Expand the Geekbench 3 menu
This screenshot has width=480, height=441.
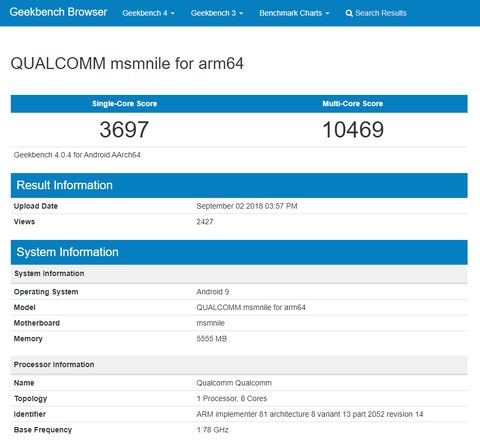pyautogui.click(x=217, y=13)
